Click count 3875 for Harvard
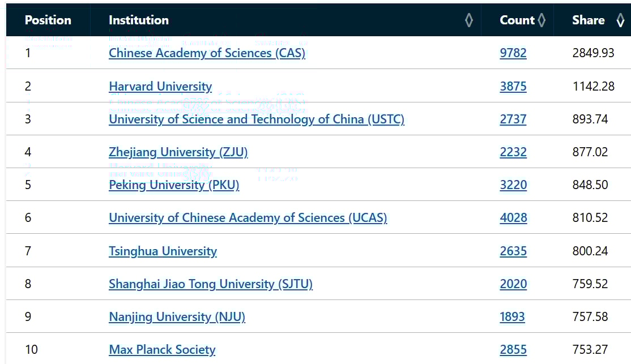The width and height of the screenshot is (631, 364). click(513, 87)
